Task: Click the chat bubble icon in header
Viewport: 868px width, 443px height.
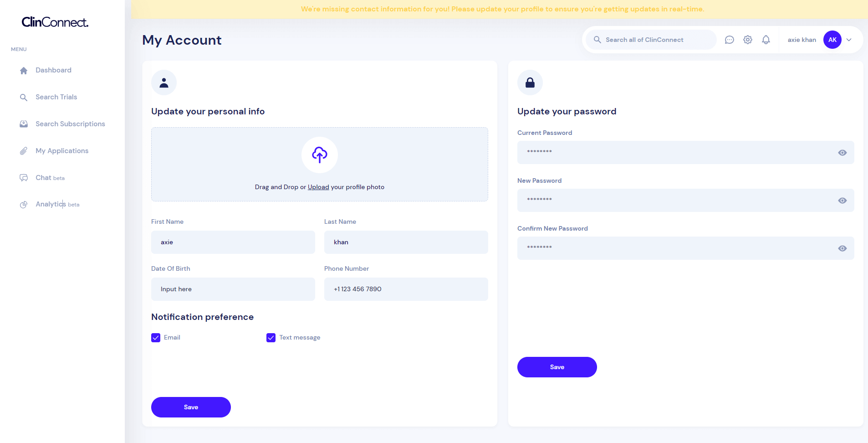Action: (x=729, y=40)
